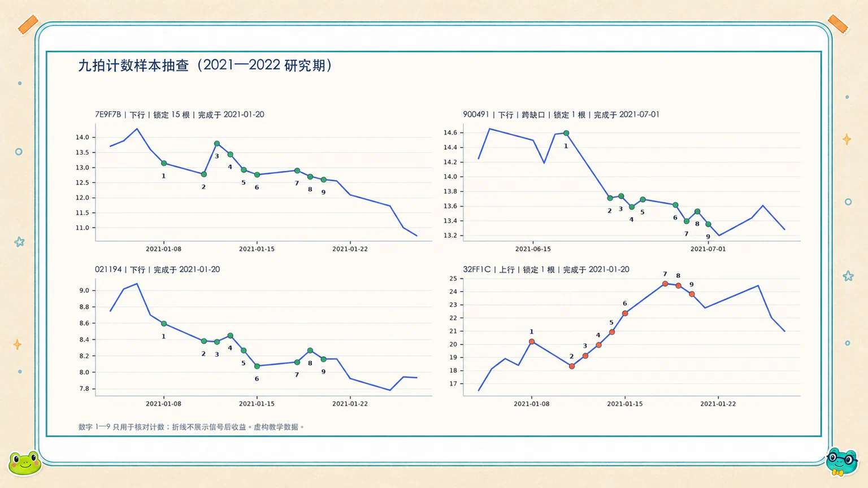Click red marker 7 in the 32FF1C chart
The image size is (868, 488).
[x=665, y=284]
